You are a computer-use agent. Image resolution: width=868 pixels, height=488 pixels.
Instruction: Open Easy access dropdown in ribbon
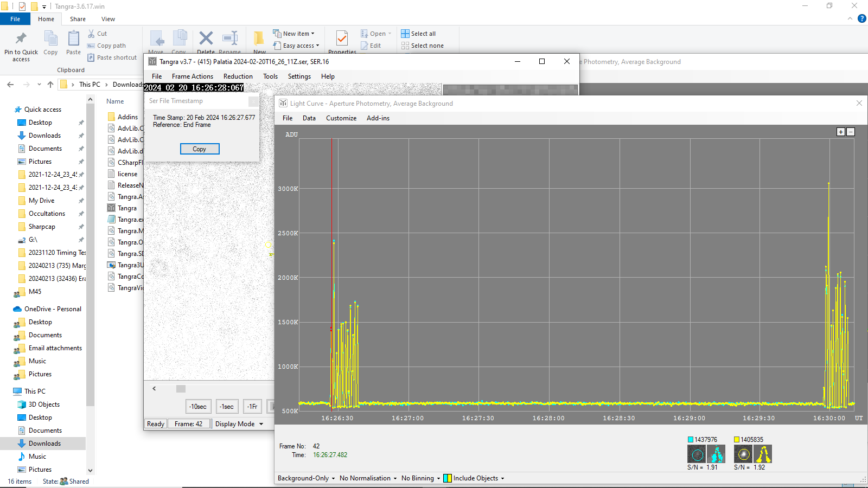(x=296, y=46)
